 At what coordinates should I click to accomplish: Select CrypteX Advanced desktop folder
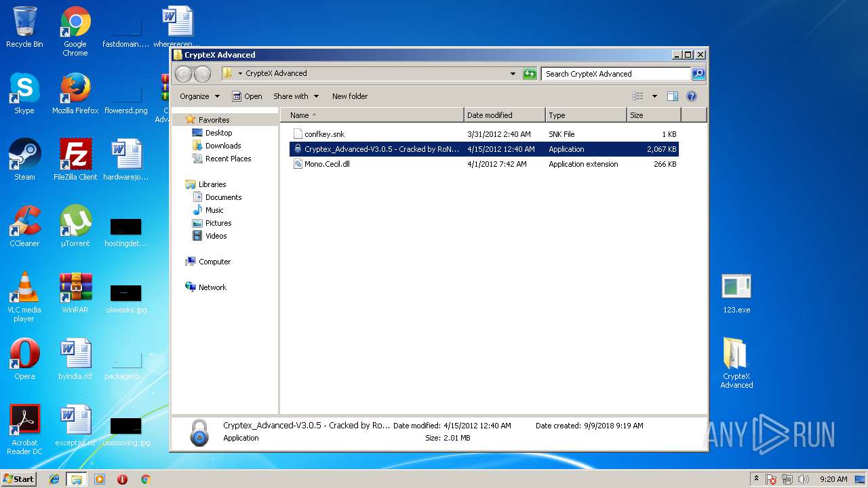tap(736, 363)
